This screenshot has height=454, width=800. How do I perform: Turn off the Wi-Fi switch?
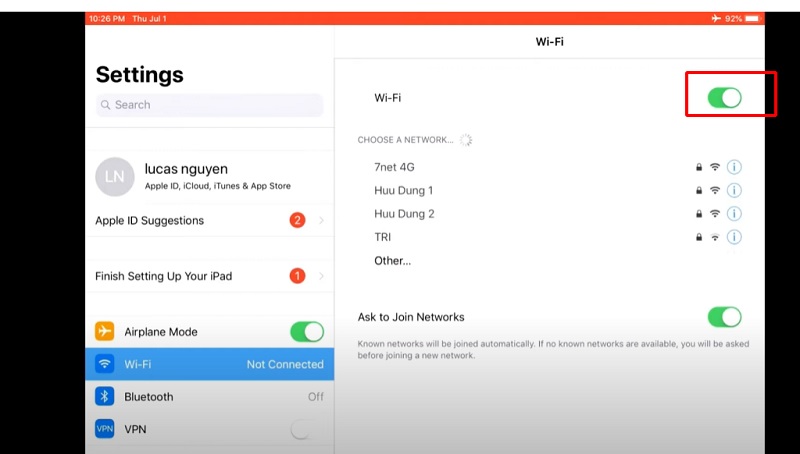point(724,98)
